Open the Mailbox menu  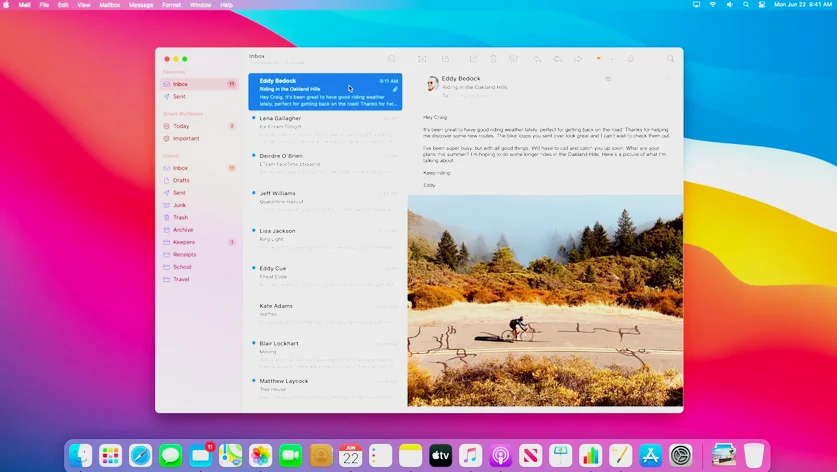coord(109,5)
